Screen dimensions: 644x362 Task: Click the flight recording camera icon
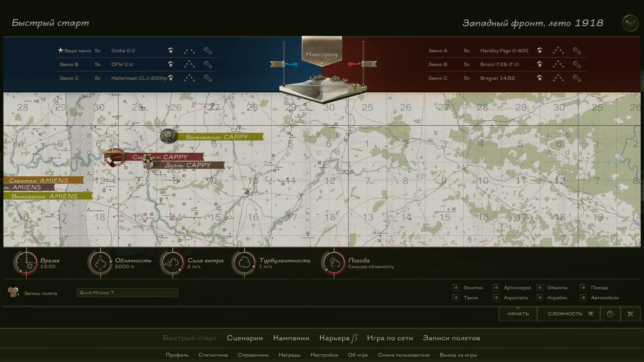point(13,292)
